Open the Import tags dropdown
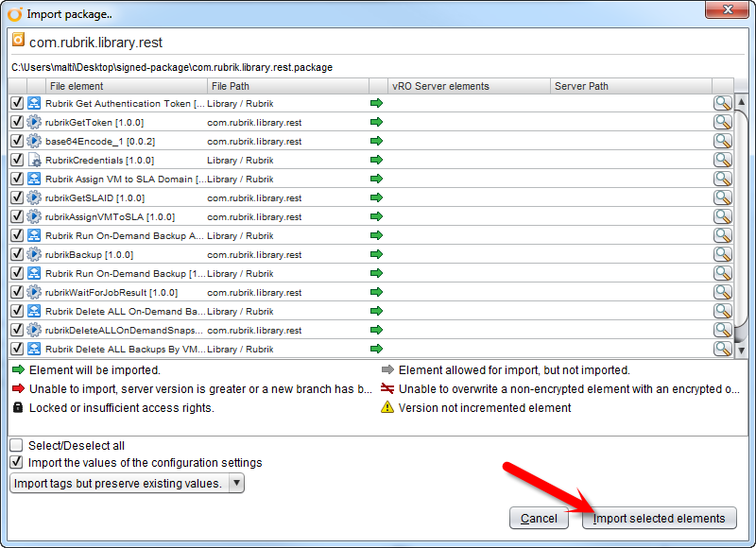 pyautogui.click(x=127, y=483)
